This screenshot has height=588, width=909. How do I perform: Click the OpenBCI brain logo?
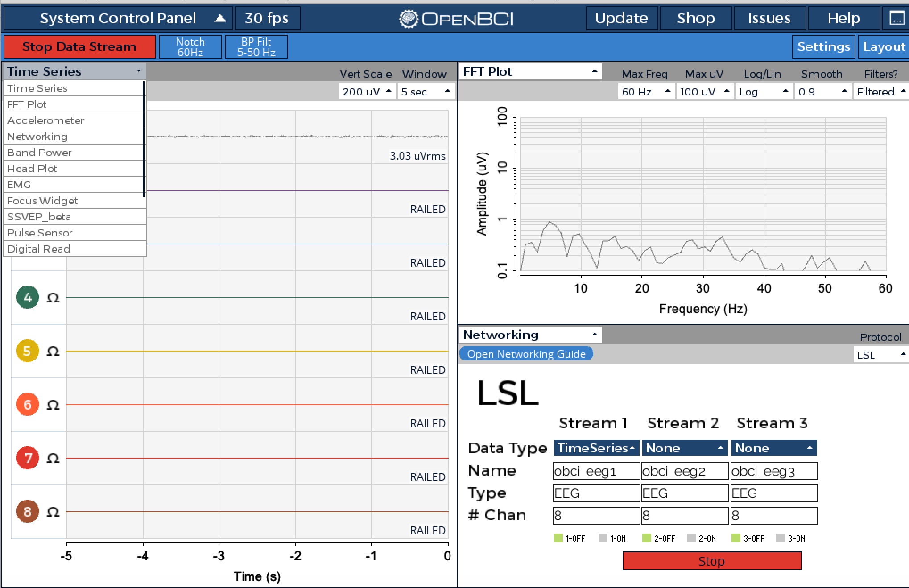pos(409,18)
